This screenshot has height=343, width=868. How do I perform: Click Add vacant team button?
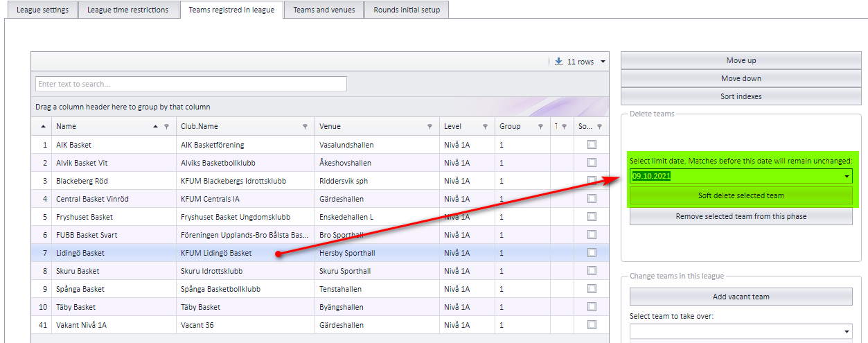click(741, 297)
